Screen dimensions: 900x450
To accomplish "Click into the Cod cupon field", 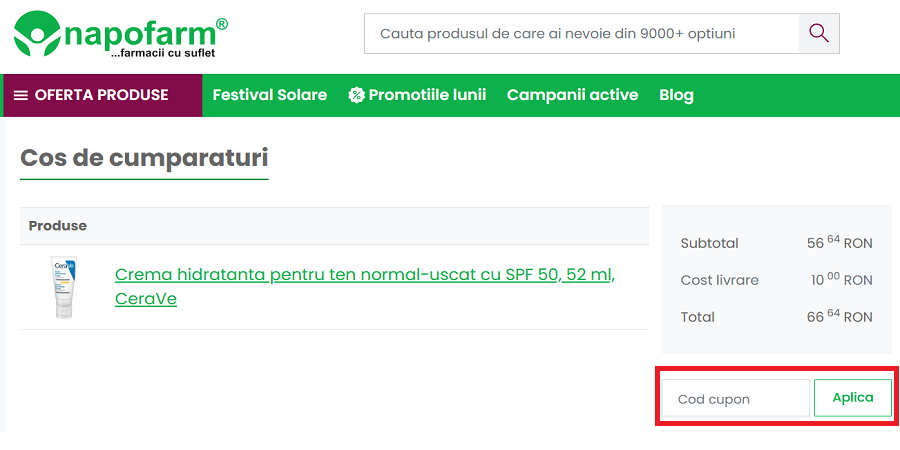I will (x=735, y=398).
